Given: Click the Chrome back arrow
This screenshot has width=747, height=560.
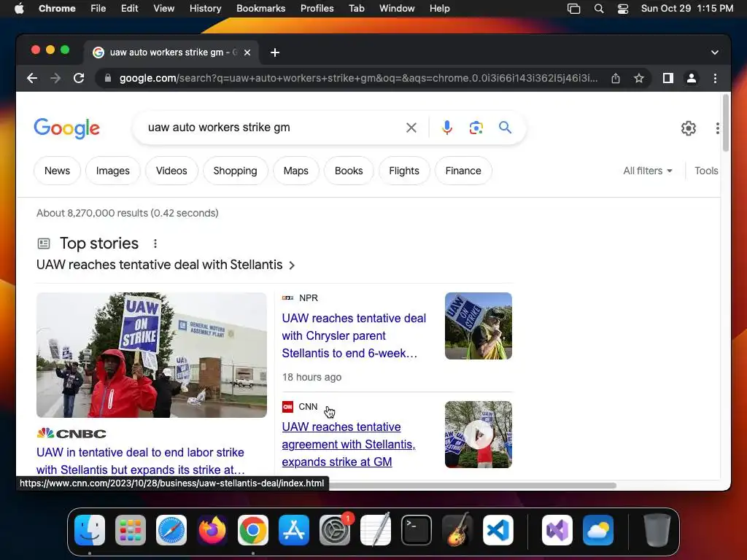Looking at the screenshot, I should point(32,78).
